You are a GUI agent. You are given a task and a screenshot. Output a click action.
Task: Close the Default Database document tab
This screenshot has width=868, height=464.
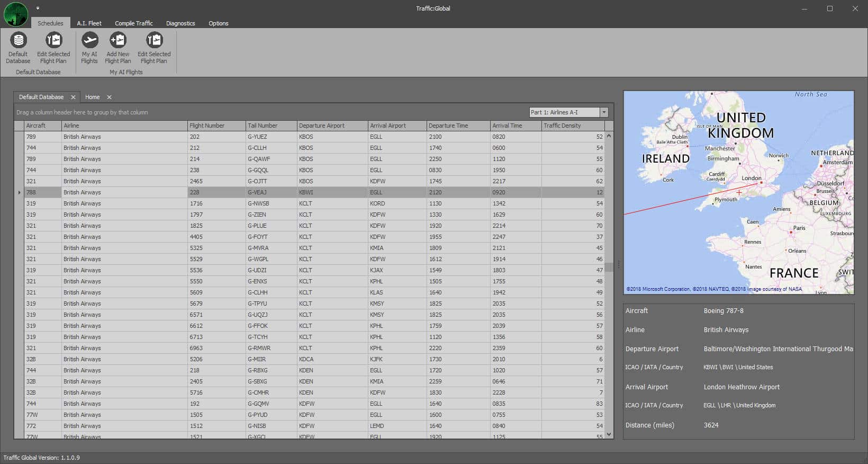point(73,97)
